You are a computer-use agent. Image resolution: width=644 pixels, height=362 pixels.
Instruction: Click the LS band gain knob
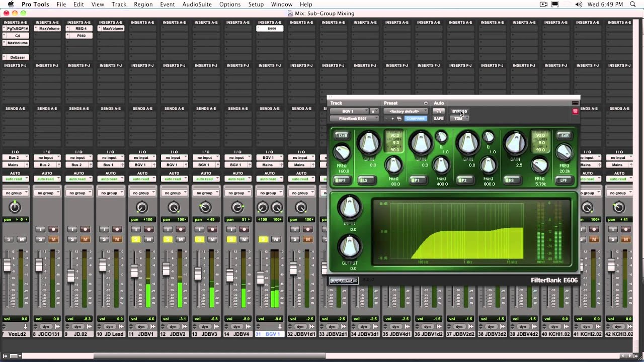369,143
